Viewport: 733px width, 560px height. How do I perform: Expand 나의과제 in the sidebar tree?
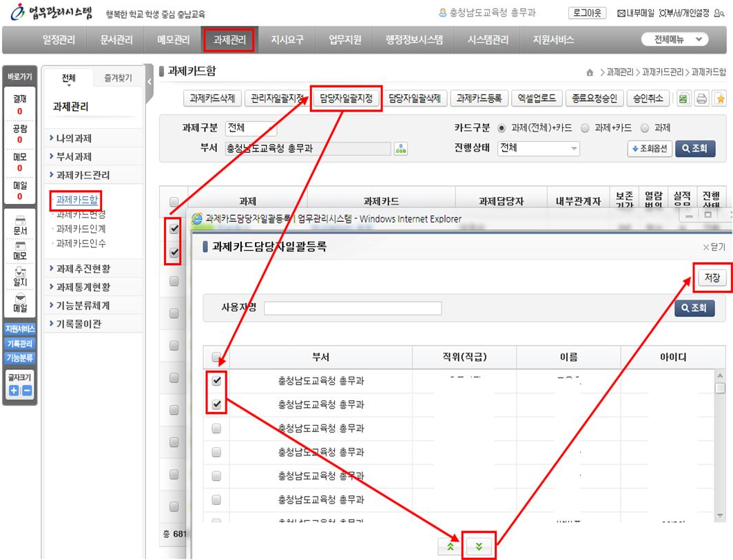74,138
